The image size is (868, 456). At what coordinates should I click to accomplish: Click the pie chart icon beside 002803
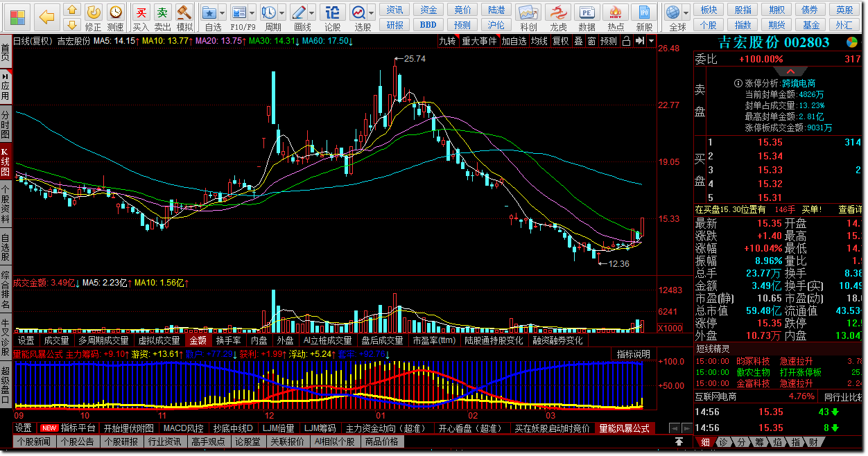851,42
